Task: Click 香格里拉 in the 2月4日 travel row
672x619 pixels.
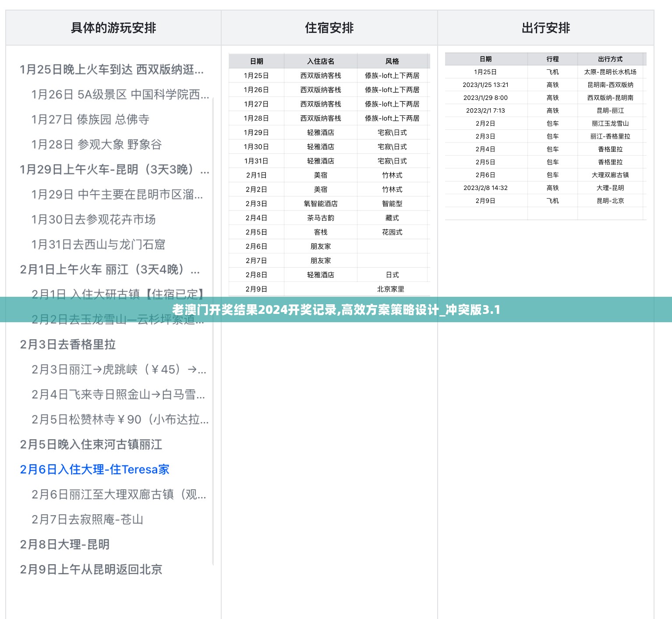Action: (610, 149)
